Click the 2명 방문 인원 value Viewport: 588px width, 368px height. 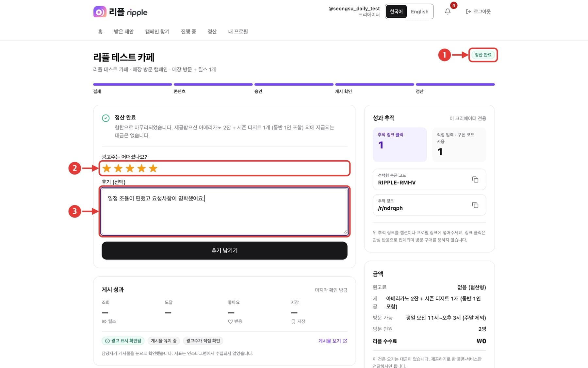point(482,329)
